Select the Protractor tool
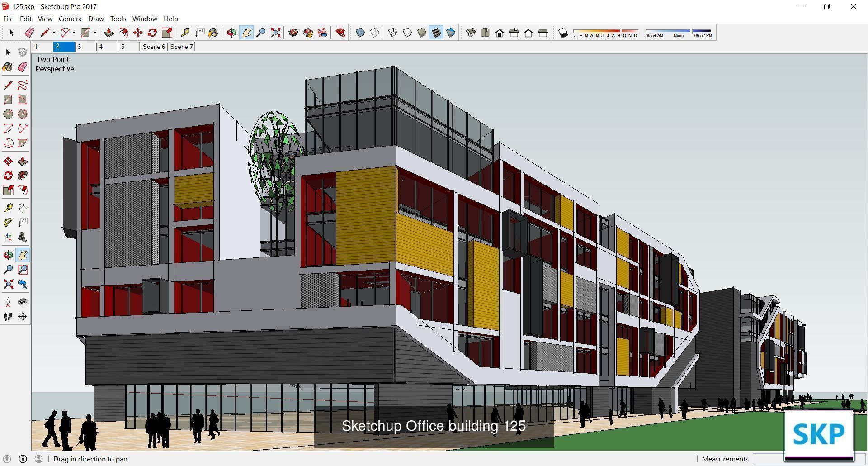The width and height of the screenshot is (868, 466). (8, 222)
